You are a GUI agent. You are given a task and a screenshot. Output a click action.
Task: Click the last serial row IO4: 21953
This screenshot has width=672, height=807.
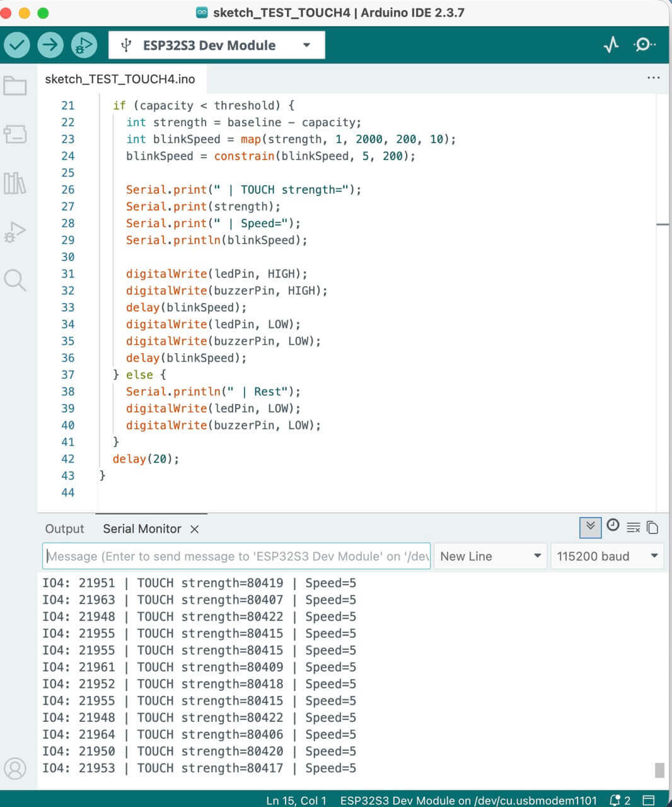point(199,768)
